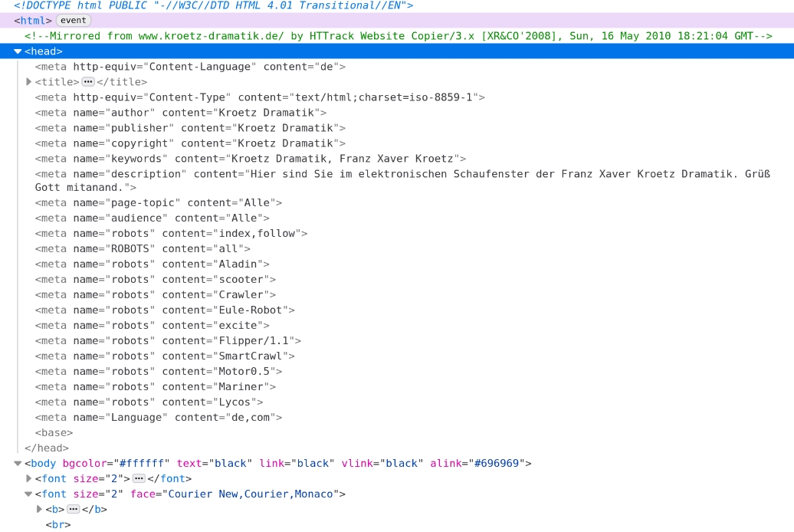The width and height of the screenshot is (794, 532).
Task: Click the ellipsis badge inside the b tag
Action: [x=74, y=510]
